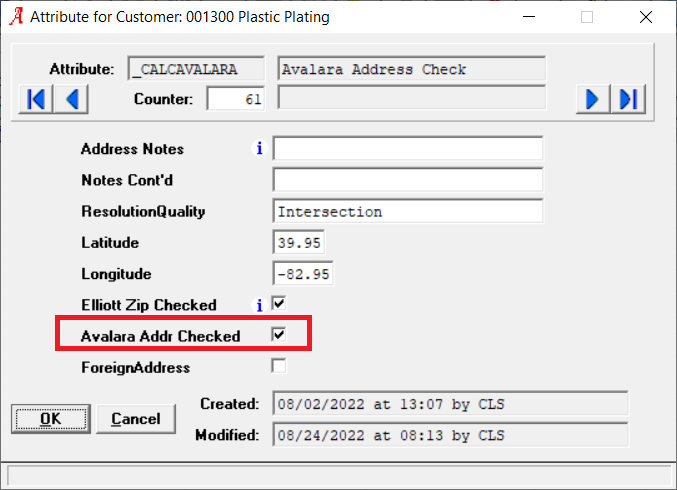
Task: Click the application logo in title bar
Action: point(15,17)
